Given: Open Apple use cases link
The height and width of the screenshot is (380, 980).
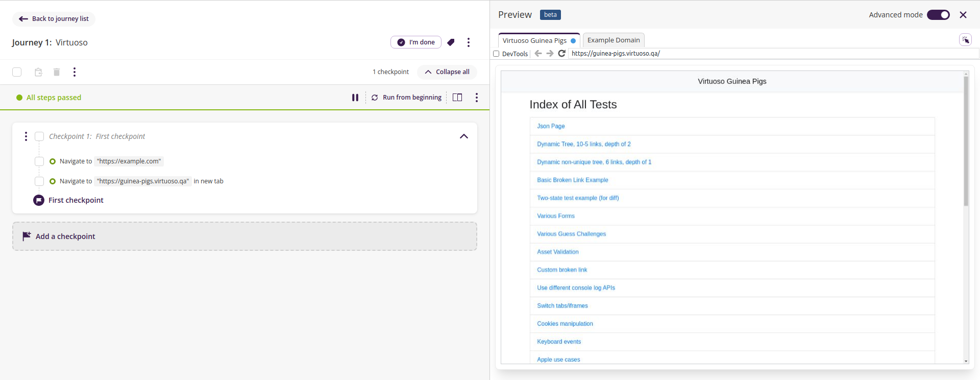Looking at the screenshot, I should [x=558, y=360].
